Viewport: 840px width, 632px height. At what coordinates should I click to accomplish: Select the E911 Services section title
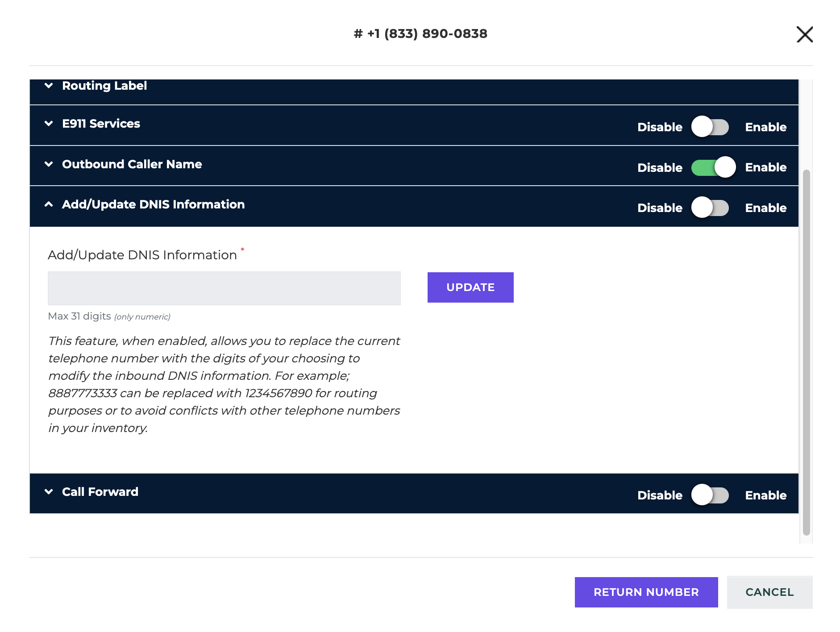point(101,124)
